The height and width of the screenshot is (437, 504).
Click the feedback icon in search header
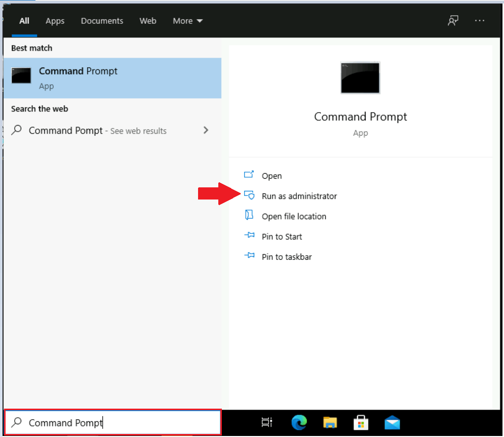click(x=453, y=21)
